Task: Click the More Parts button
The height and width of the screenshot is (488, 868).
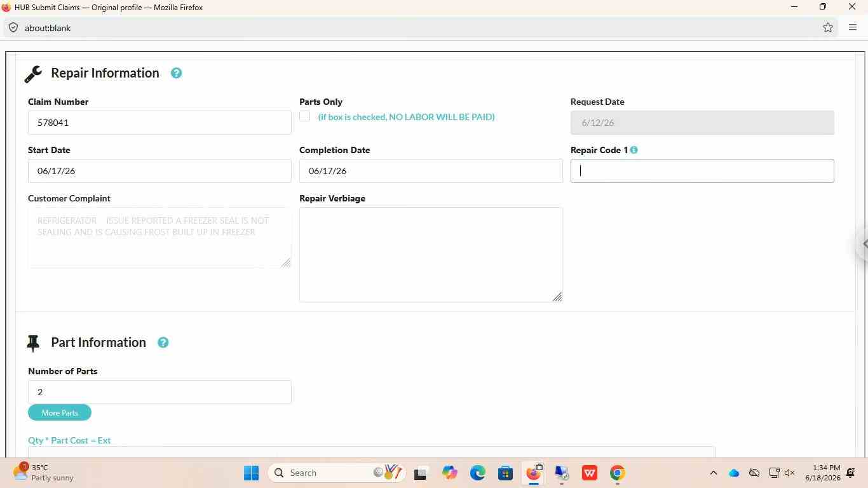Action: click(x=60, y=413)
